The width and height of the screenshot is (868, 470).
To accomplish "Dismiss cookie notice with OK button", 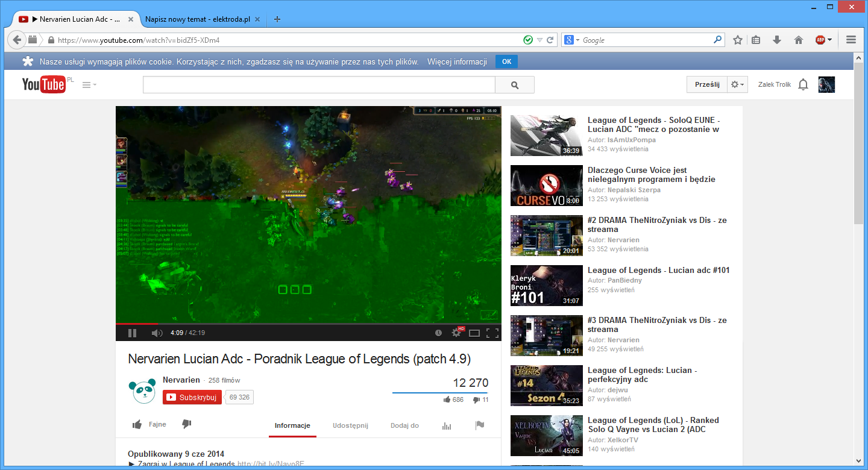I will point(506,61).
